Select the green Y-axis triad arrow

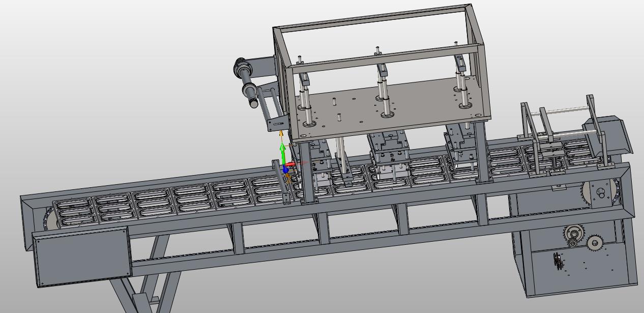point(284,154)
